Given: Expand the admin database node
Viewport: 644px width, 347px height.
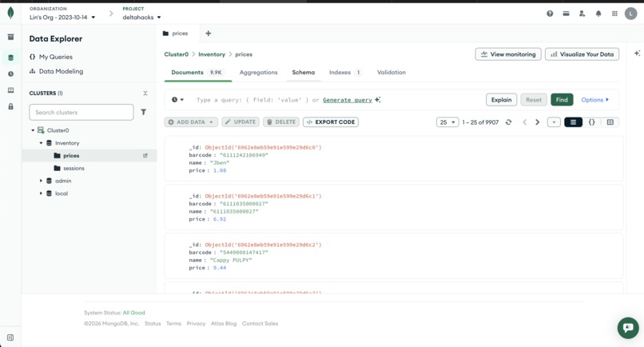Looking at the screenshot, I should click(x=41, y=181).
